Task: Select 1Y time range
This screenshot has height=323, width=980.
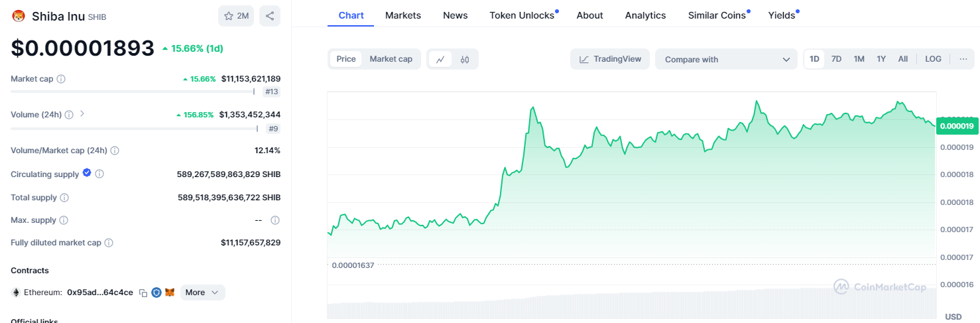Action: (x=881, y=59)
